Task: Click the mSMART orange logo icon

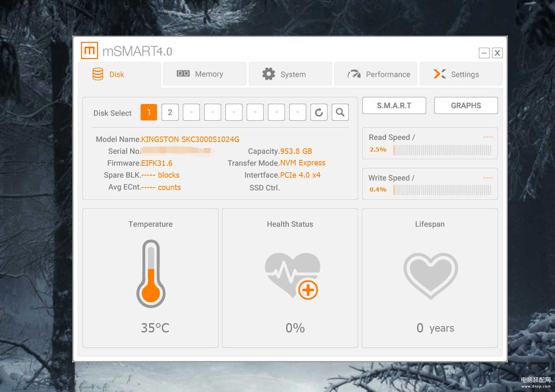Action: point(89,51)
